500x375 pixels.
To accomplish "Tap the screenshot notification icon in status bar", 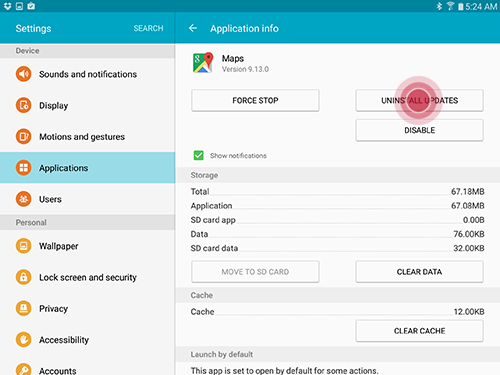I will click(x=19, y=6).
